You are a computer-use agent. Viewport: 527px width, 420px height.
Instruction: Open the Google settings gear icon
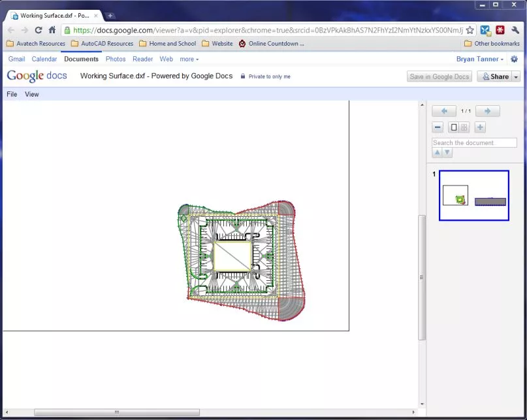(514, 59)
